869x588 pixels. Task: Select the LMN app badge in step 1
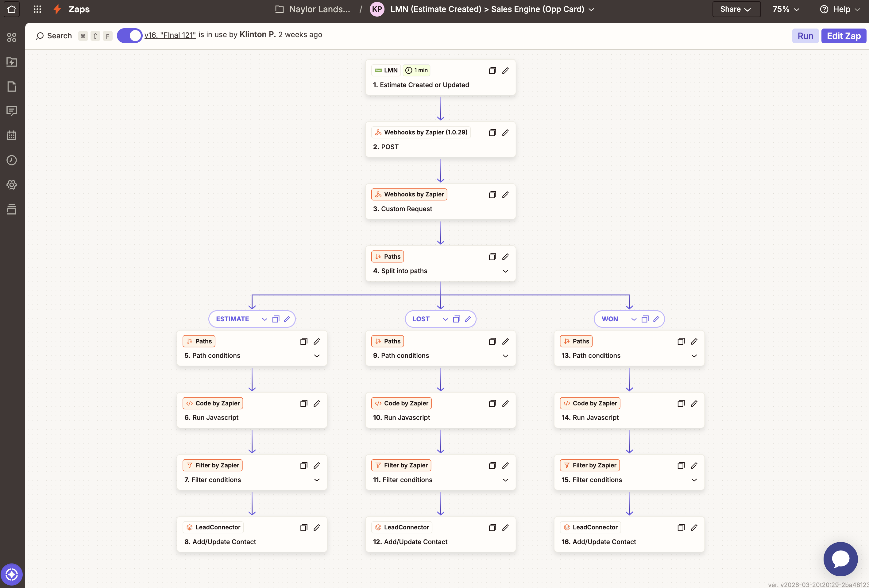point(386,70)
